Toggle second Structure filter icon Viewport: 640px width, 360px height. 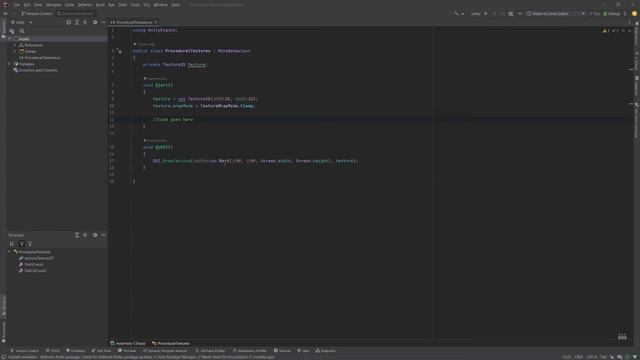(30, 244)
